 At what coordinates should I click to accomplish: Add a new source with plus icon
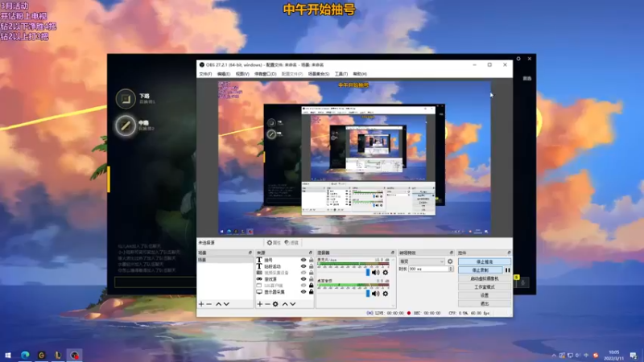259,304
